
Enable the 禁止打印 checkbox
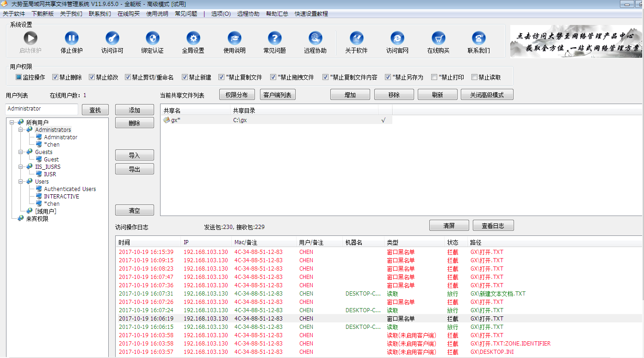coord(434,77)
